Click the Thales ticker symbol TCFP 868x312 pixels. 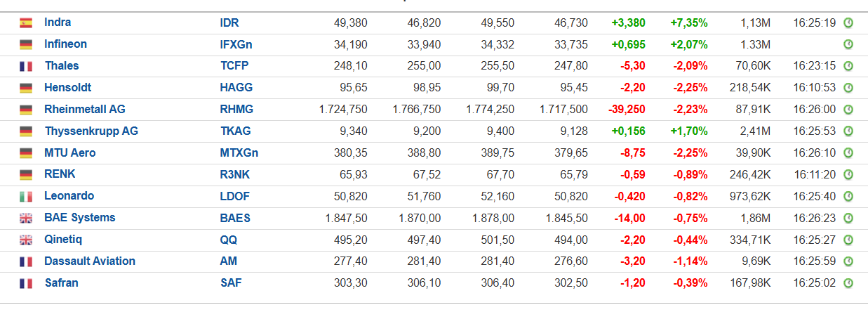(x=234, y=66)
